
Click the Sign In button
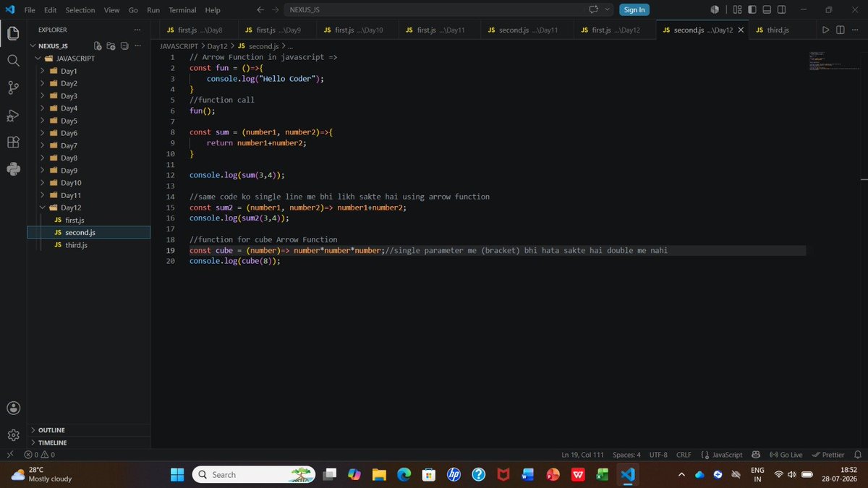634,9
